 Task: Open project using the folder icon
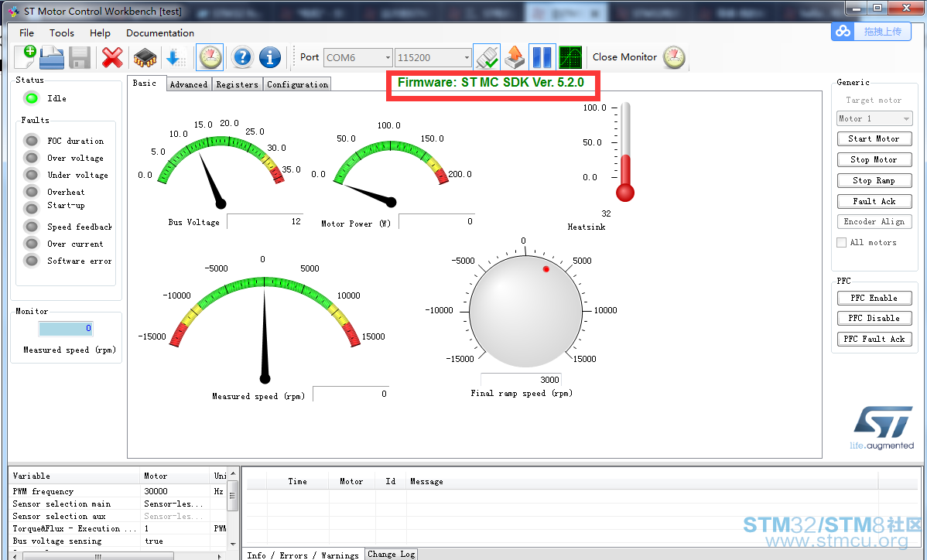click(52, 57)
